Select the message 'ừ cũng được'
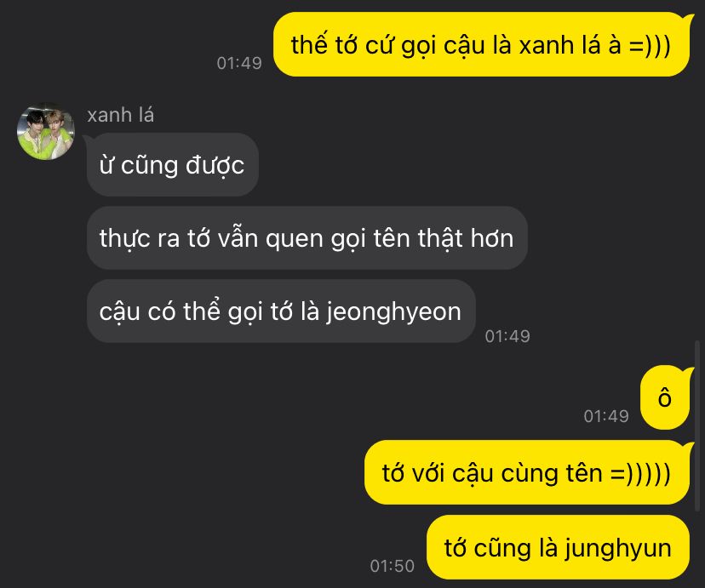705x588 pixels. tap(173, 164)
